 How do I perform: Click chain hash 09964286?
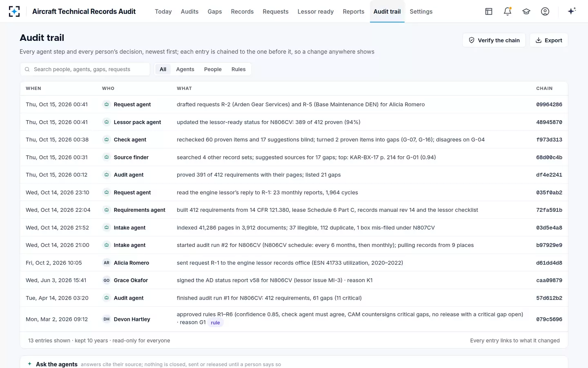click(549, 104)
